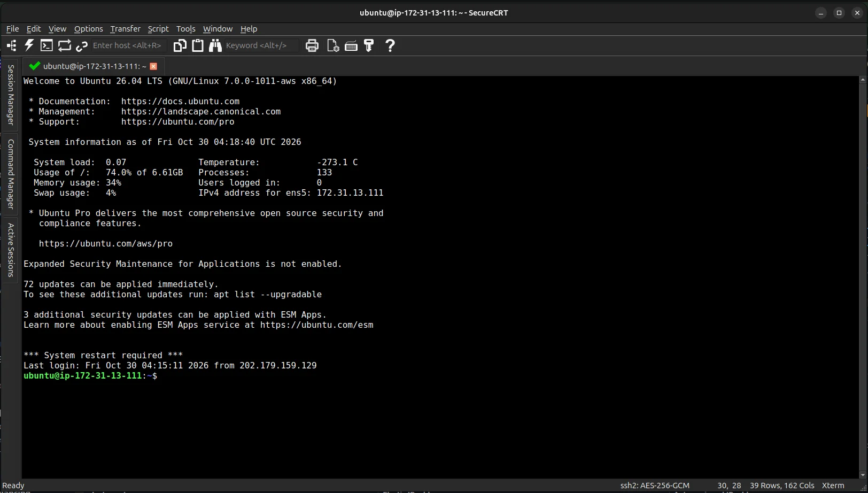Expand the Active Sessions side panel

(10, 250)
